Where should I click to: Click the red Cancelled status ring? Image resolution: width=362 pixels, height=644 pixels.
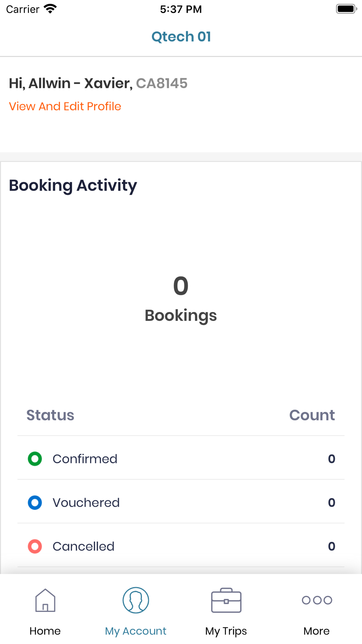click(x=35, y=546)
